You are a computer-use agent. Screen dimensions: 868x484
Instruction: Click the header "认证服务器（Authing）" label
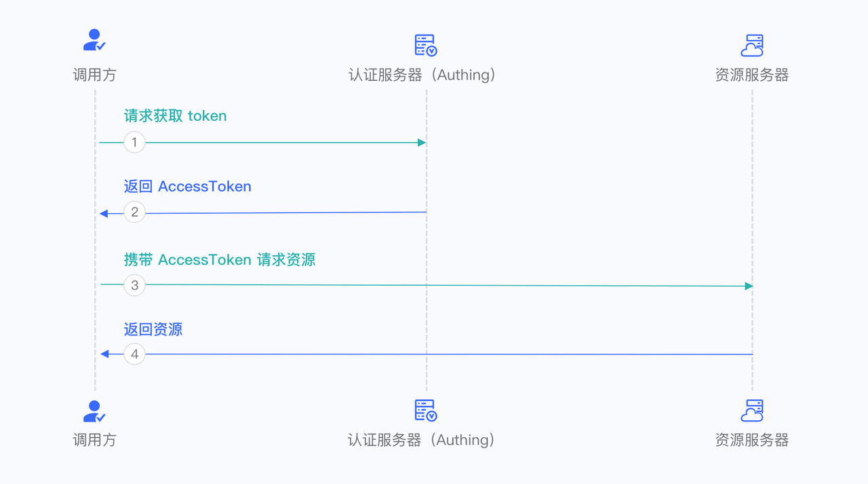pos(422,75)
